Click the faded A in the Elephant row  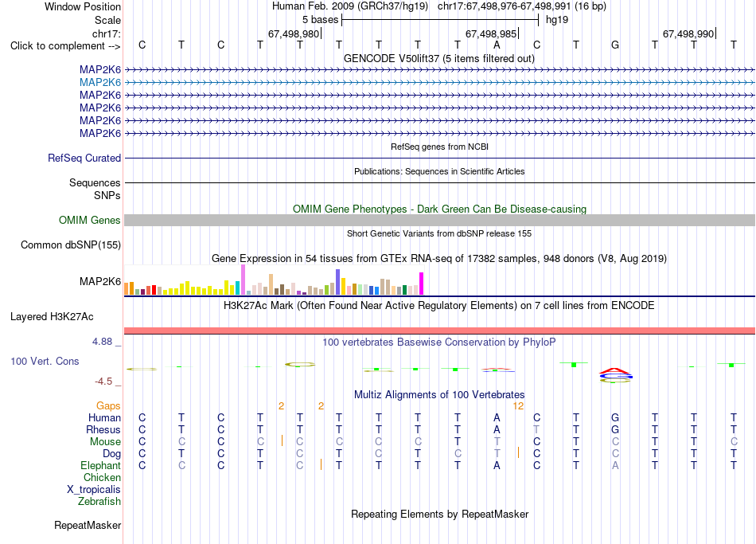click(615, 466)
